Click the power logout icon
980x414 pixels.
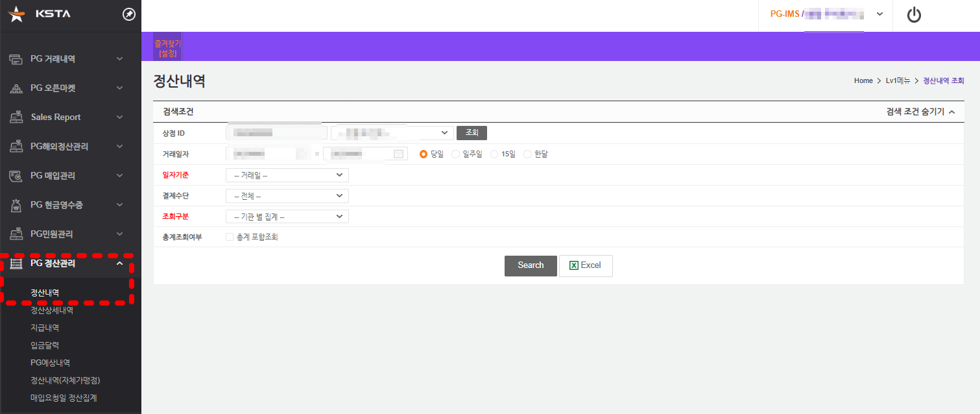click(914, 15)
